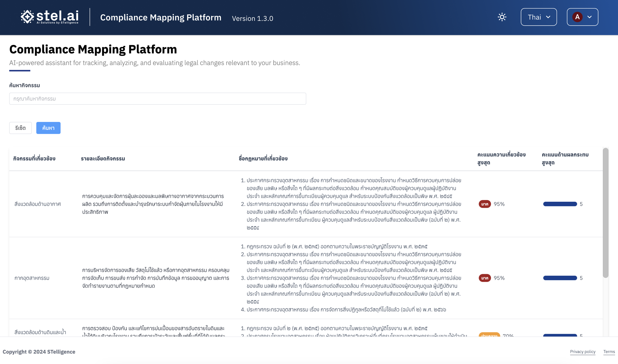This screenshot has height=364, width=618.
Task: Click the ชื่อกฎหมายที่เกี่ยวข้อง column header
Action: [x=263, y=158]
